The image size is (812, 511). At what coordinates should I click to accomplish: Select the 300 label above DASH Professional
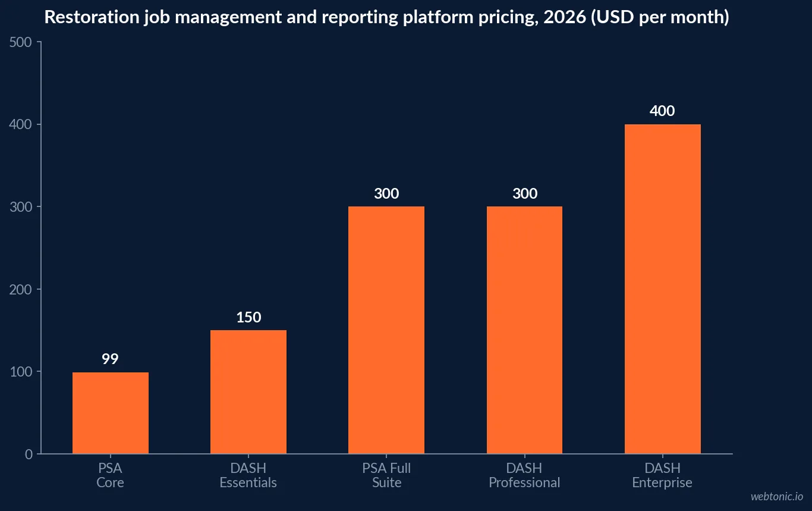click(525, 193)
